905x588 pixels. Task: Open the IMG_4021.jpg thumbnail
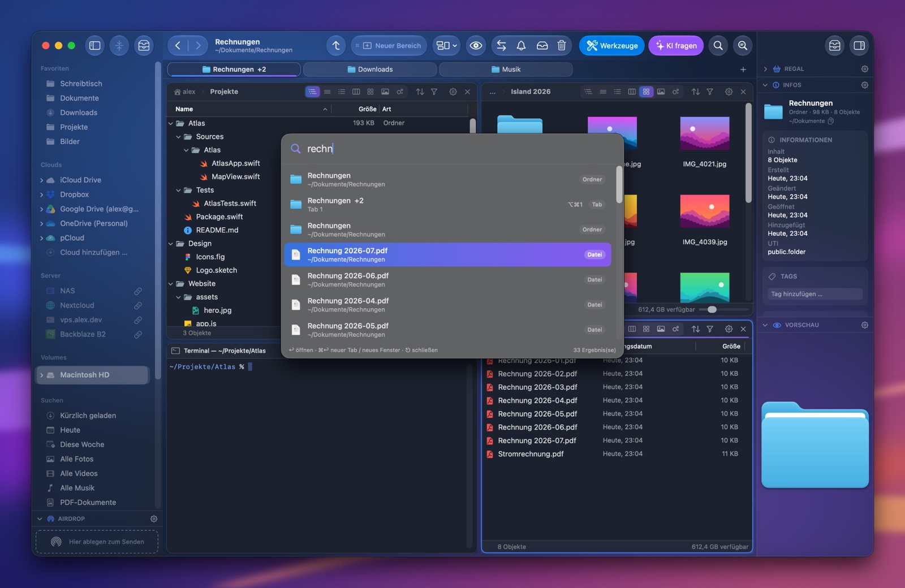click(704, 134)
